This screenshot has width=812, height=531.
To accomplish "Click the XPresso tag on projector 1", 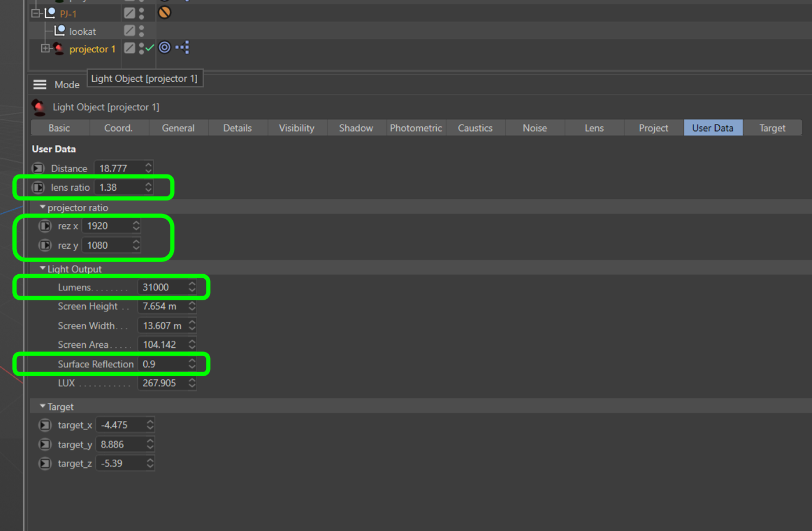I will [x=183, y=48].
